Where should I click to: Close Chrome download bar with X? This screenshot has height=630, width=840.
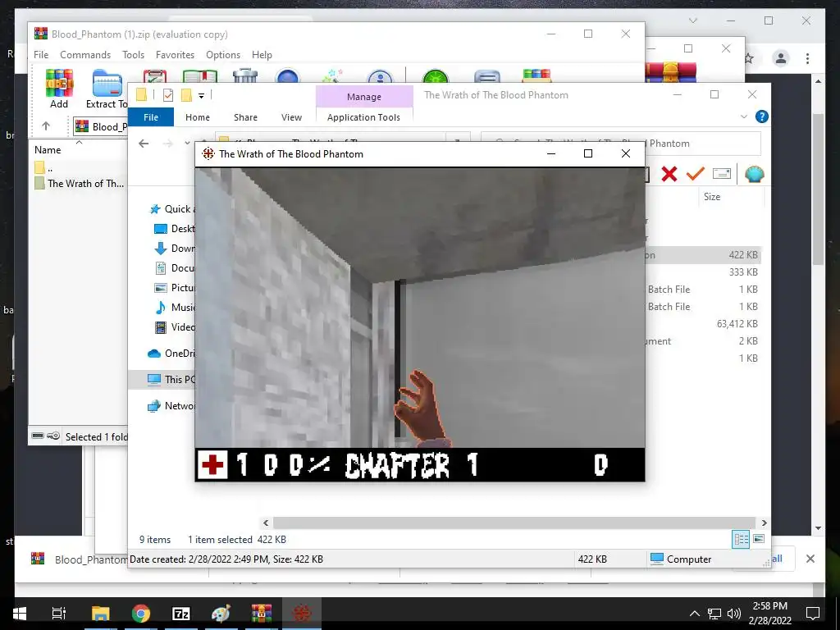[x=810, y=559]
